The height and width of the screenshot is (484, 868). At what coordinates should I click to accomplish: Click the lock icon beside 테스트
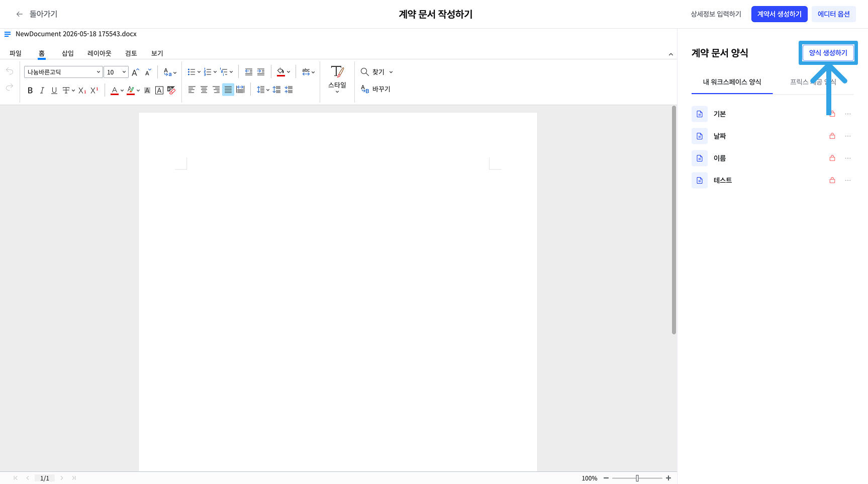tap(832, 180)
